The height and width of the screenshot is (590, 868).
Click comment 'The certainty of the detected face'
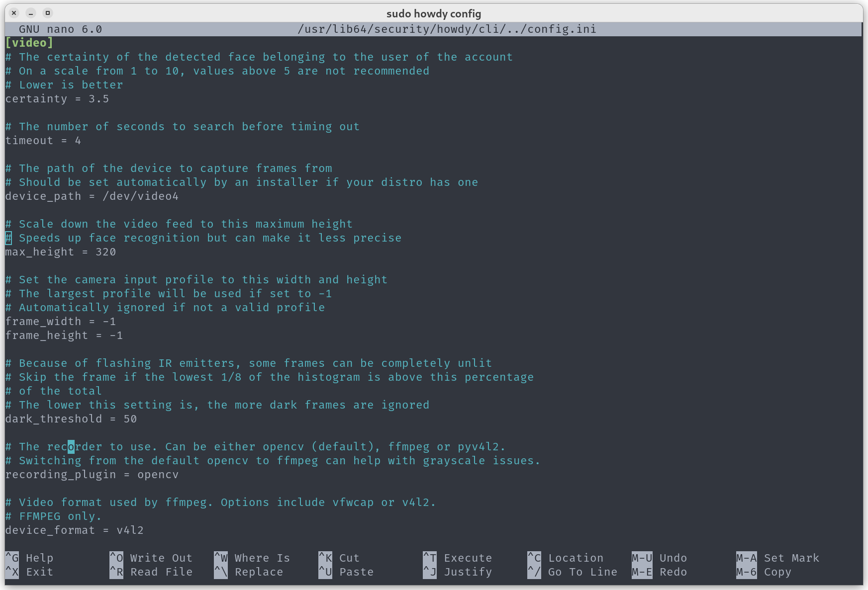point(259,57)
